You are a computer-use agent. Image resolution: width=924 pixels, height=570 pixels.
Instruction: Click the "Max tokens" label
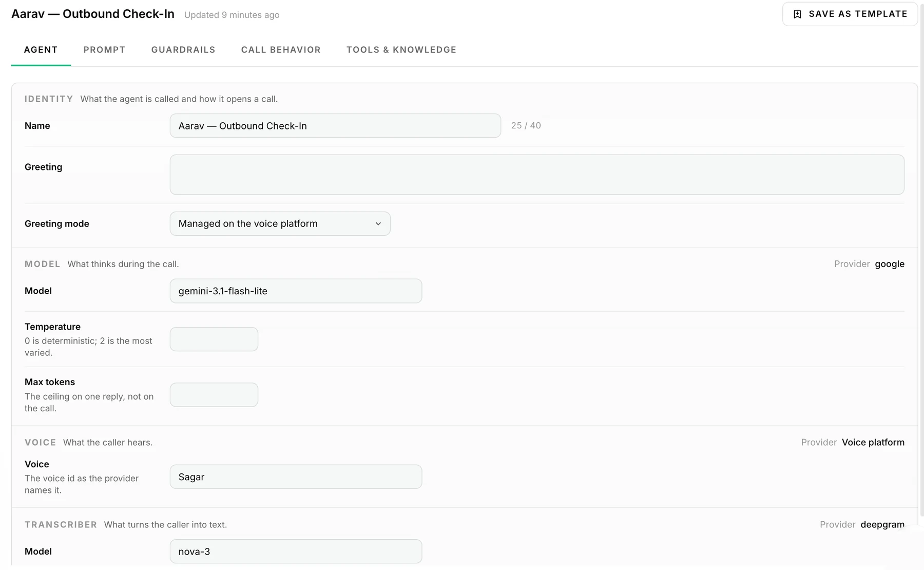pyautogui.click(x=50, y=382)
